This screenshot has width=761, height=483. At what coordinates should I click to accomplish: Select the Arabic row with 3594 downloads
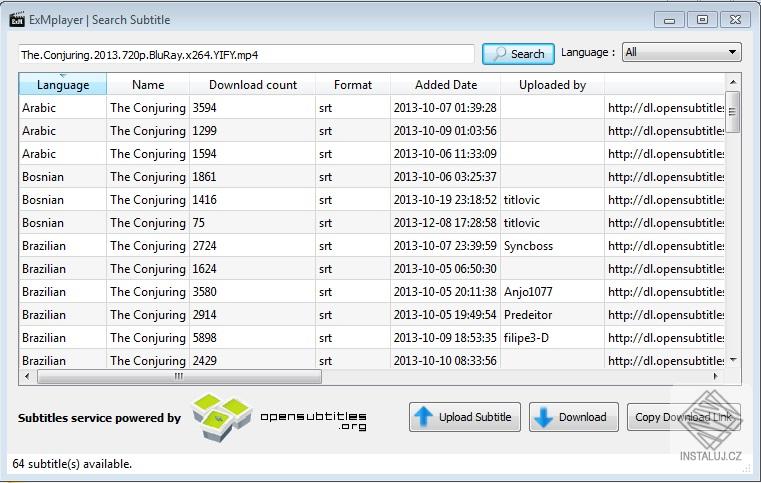pos(372,108)
